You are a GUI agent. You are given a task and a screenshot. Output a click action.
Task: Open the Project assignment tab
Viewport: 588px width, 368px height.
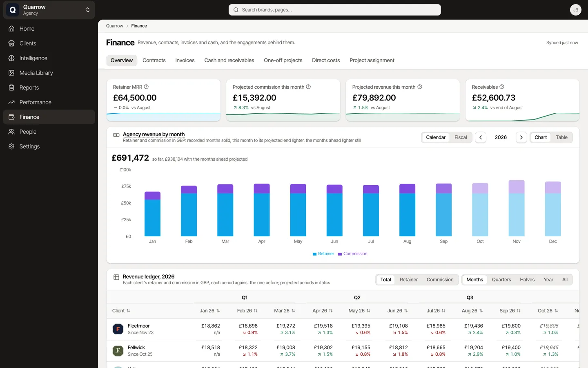tap(372, 60)
